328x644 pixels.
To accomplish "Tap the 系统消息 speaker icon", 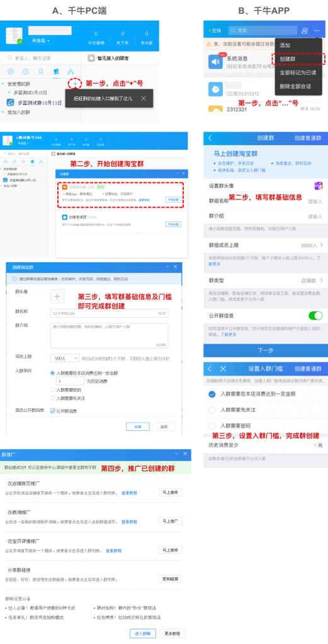I will coord(215,62).
